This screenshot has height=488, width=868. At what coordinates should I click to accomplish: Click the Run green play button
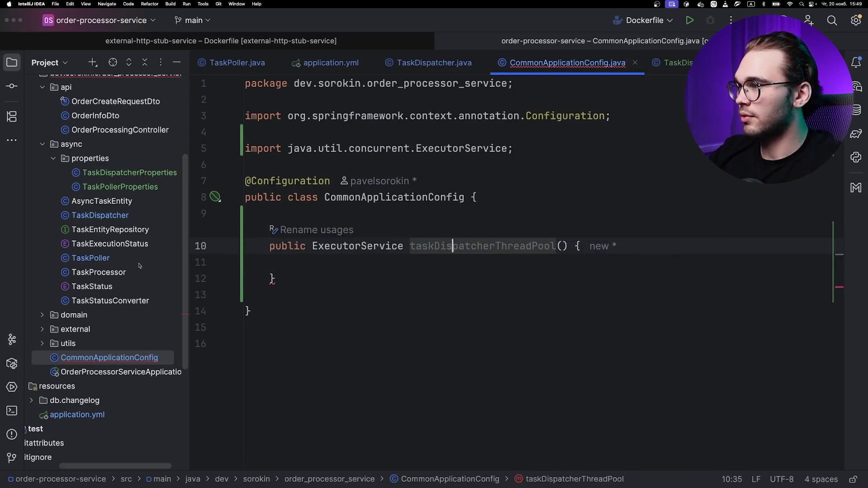point(689,20)
